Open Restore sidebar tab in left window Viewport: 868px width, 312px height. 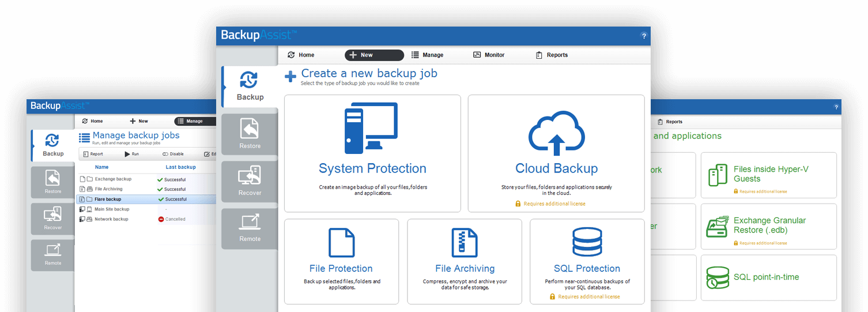(x=53, y=182)
